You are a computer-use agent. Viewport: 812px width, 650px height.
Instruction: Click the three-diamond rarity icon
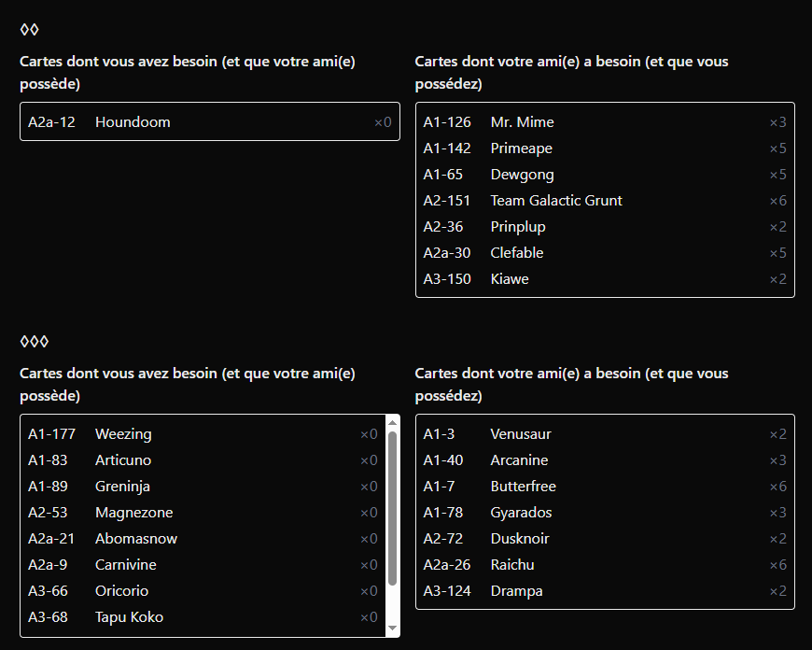pos(34,342)
